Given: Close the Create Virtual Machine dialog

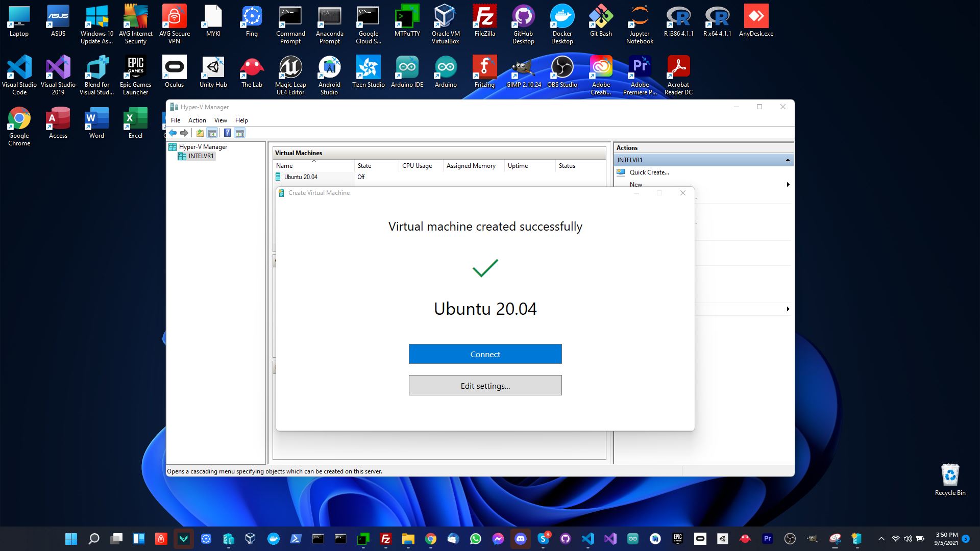Looking at the screenshot, I should (x=682, y=193).
